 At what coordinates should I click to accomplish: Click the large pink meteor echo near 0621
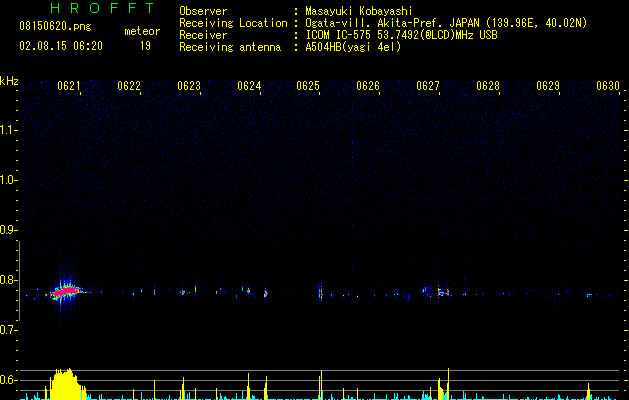pyautogui.click(x=66, y=291)
